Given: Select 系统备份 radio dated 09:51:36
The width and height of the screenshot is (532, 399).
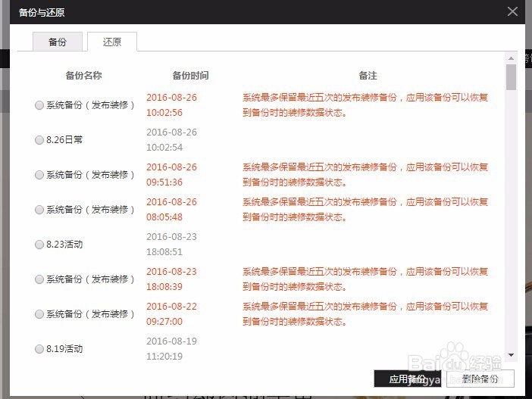Looking at the screenshot, I should tap(39, 175).
